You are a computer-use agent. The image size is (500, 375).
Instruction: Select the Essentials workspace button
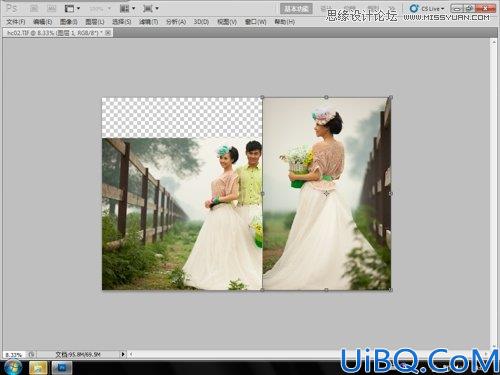[296, 9]
